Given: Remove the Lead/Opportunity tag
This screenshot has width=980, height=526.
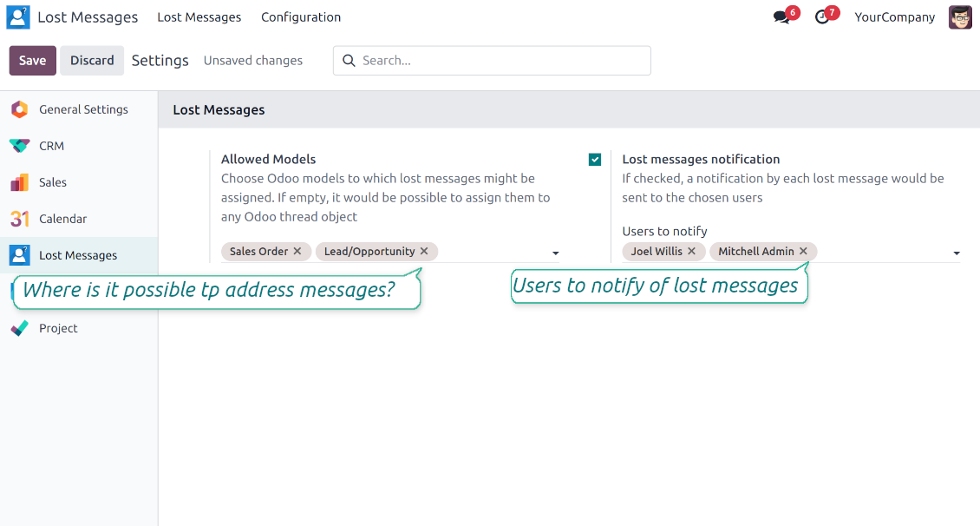Looking at the screenshot, I should click(424, 251).
